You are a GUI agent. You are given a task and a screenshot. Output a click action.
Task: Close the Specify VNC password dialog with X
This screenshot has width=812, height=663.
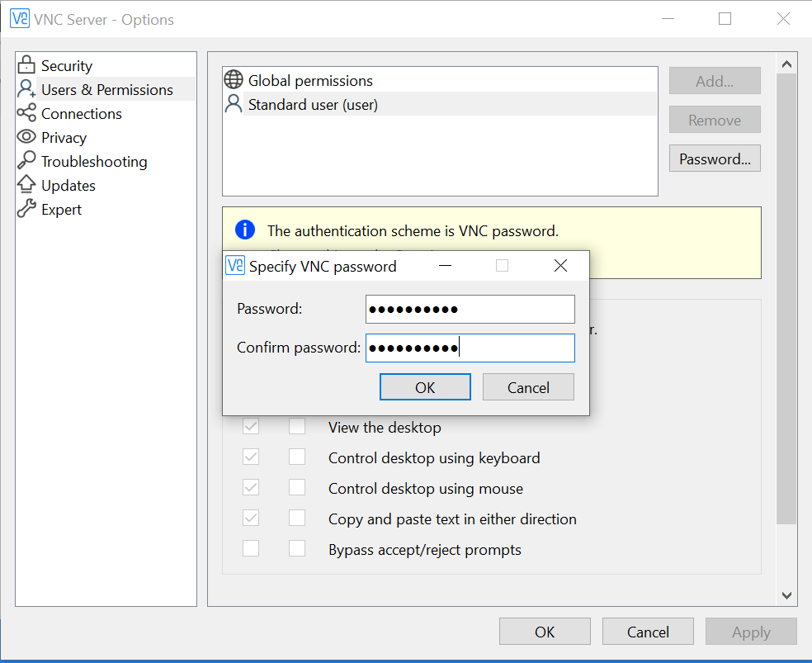[560, 266]
